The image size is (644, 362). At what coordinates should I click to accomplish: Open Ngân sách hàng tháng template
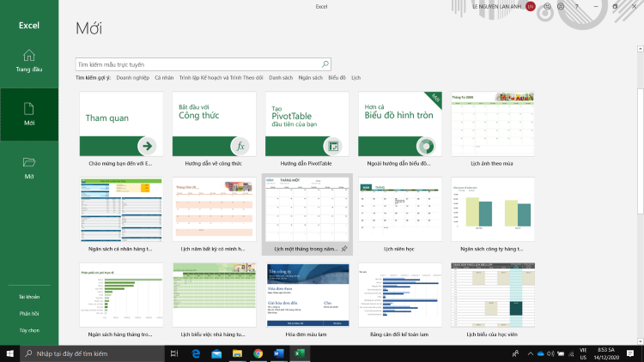pyautogui.click(x=121, y=295)
